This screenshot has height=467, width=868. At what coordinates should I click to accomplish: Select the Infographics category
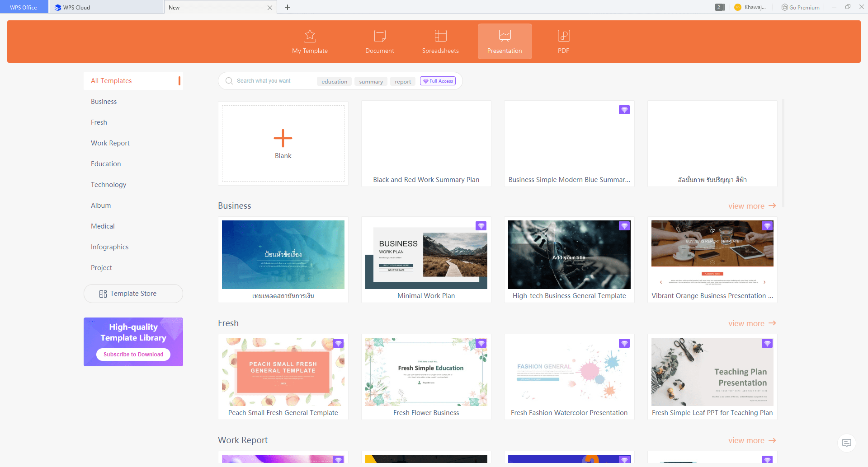tap(109, 247)
